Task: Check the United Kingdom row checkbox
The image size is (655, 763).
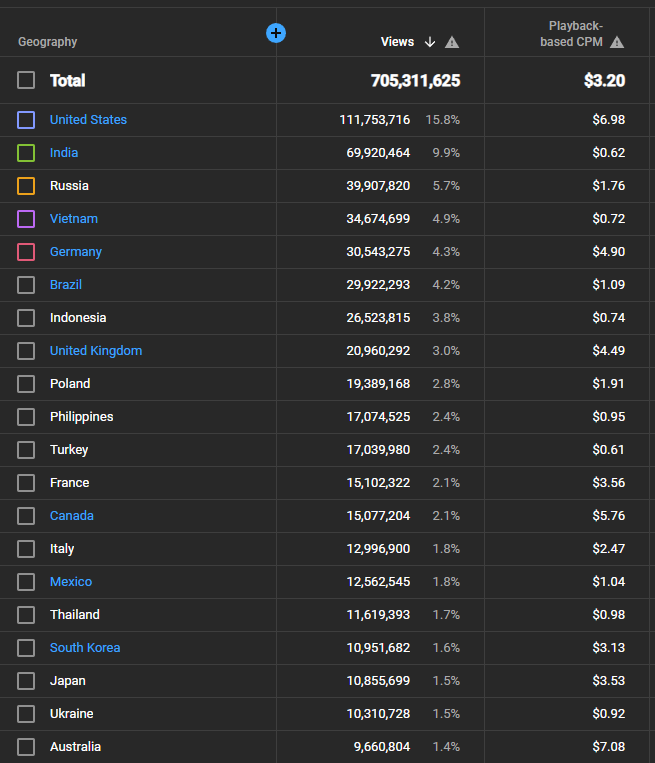Action: pos(26,351)
